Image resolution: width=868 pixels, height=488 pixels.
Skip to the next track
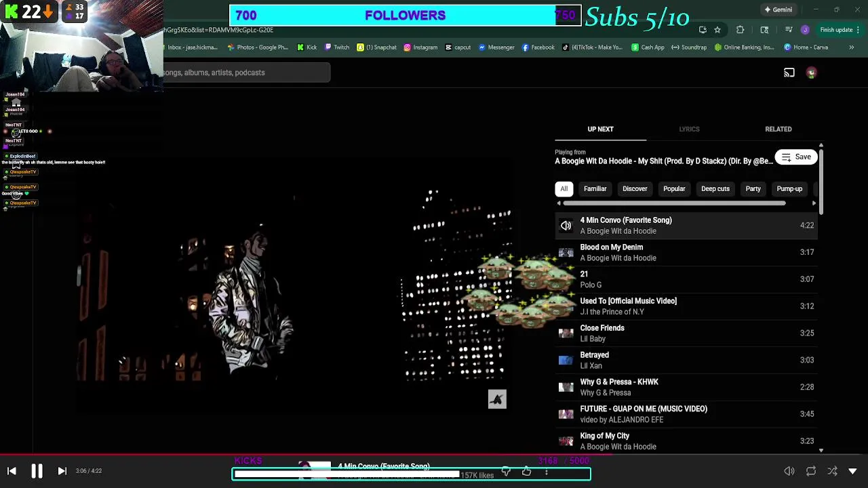(62, 471)
